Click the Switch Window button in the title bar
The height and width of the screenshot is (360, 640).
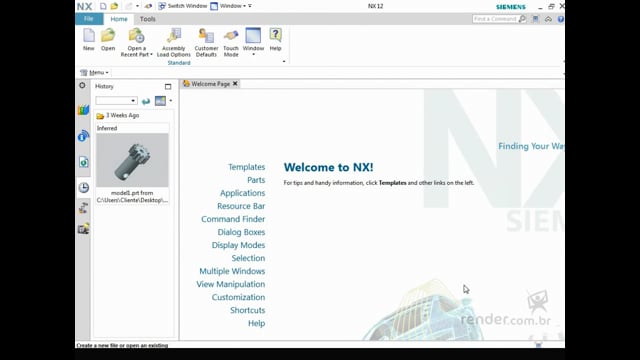182,6
